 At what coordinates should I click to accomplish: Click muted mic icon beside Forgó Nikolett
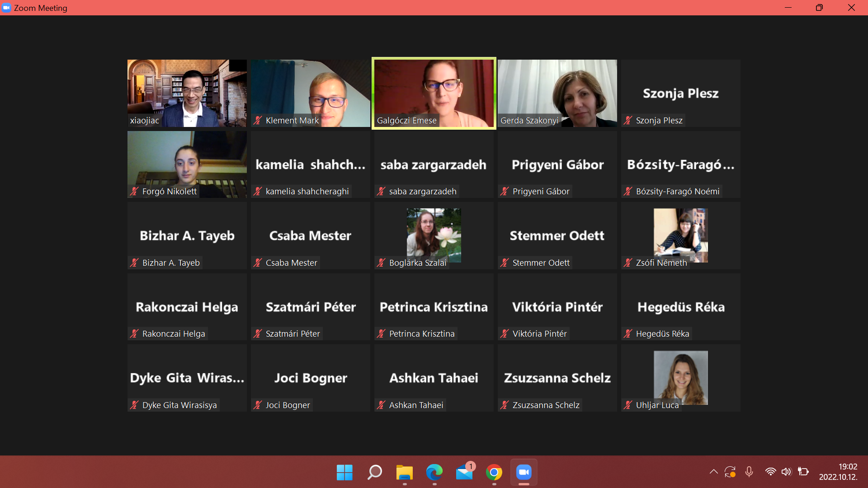point(134,191)
